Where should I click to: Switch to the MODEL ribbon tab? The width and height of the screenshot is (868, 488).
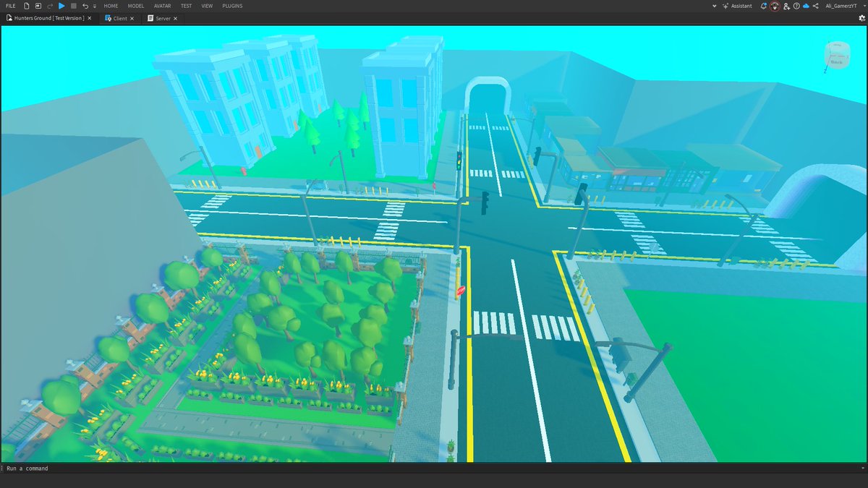point(136,6)
